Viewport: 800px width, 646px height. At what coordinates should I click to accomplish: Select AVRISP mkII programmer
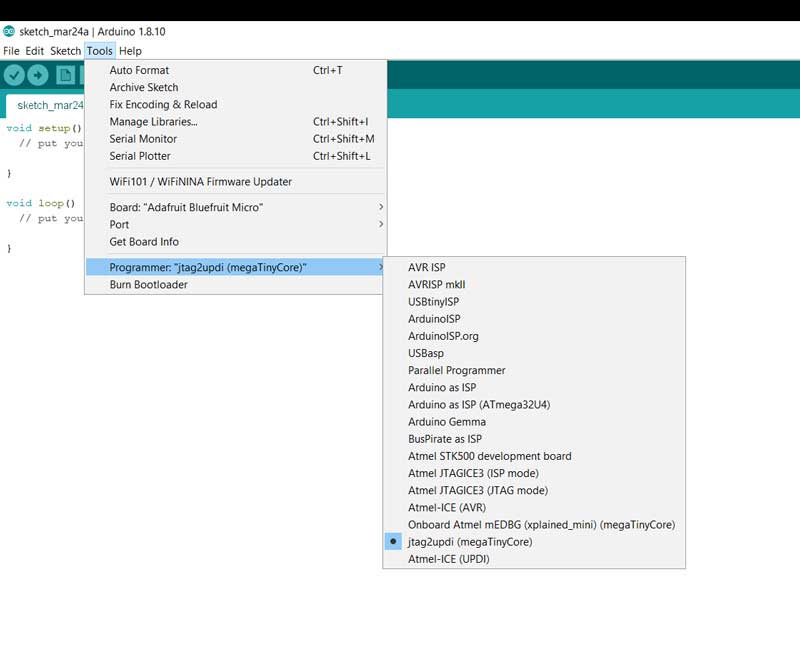[x=534, y=284]
